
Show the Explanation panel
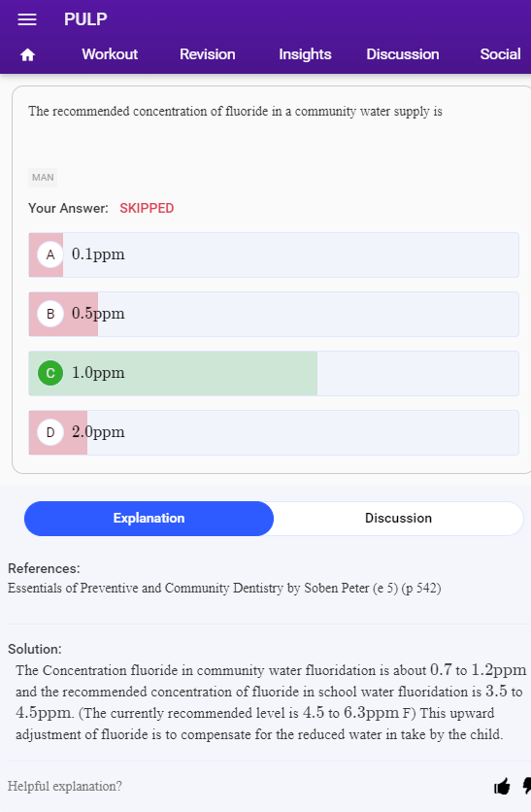pos(149,519)
